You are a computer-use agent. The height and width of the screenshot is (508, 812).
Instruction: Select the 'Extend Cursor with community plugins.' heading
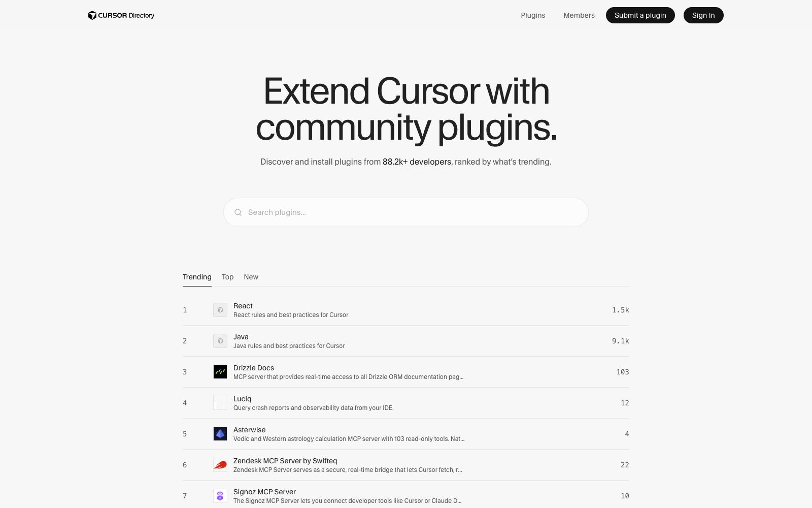point(406,109)
